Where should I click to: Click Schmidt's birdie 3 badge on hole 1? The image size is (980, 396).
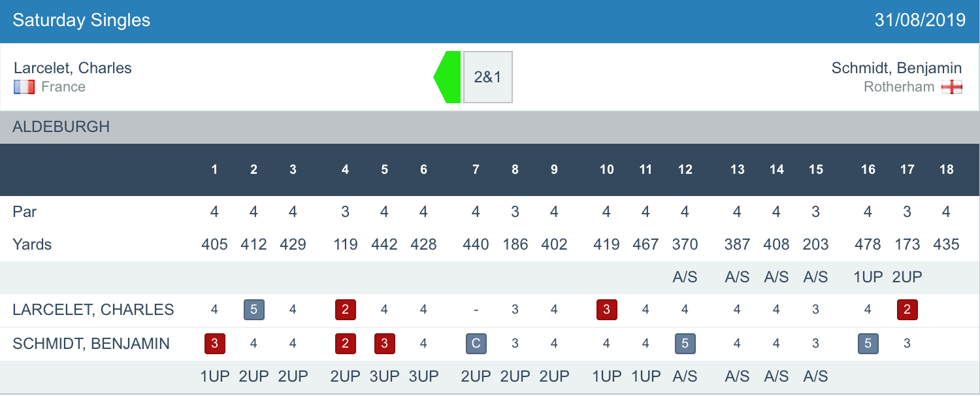pyautogui.click(x=214, y=344)
